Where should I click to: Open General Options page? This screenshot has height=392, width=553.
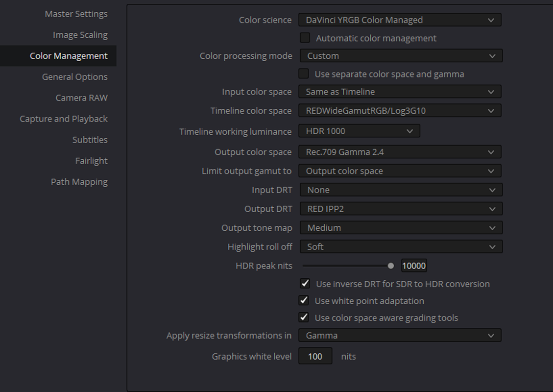pyautogui.click(x=74, y=77)
